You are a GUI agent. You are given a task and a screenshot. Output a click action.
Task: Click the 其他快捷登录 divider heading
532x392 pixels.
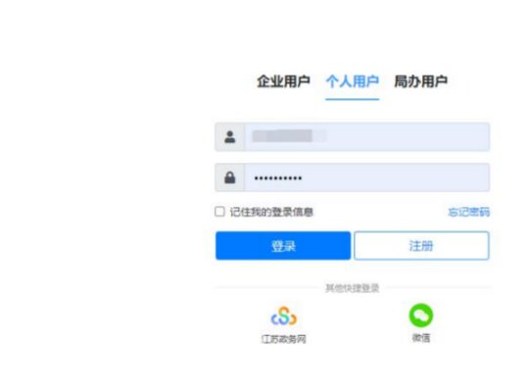click(x=352, y=288)
